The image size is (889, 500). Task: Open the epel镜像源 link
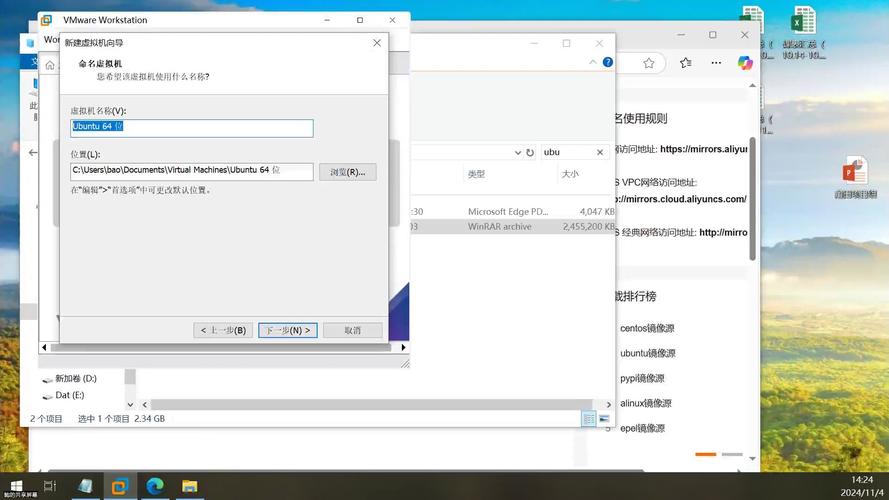[642, 428]
